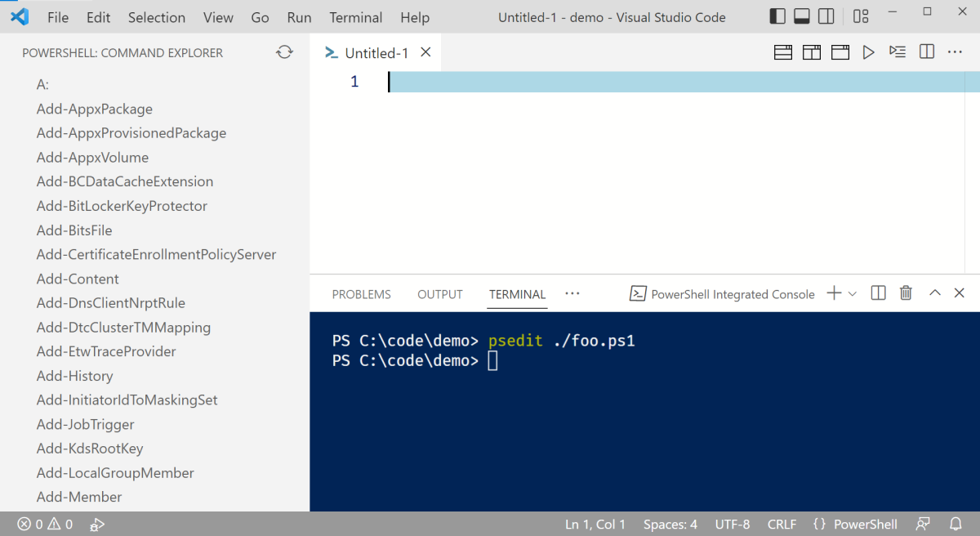Toggle the primary side bar layout button
Screen dimensions: 980x536
(x=778, y=16)
